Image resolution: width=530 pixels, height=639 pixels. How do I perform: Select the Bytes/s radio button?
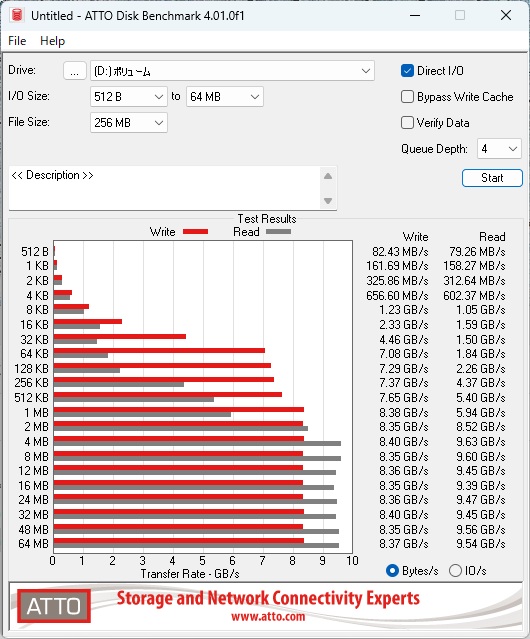click(392, 571)
